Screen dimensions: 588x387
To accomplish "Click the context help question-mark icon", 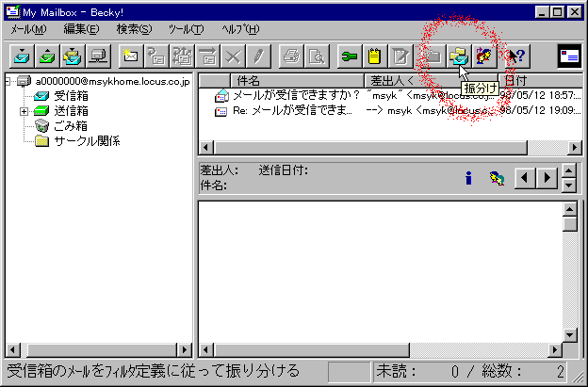I will click(x=515, y=57).
